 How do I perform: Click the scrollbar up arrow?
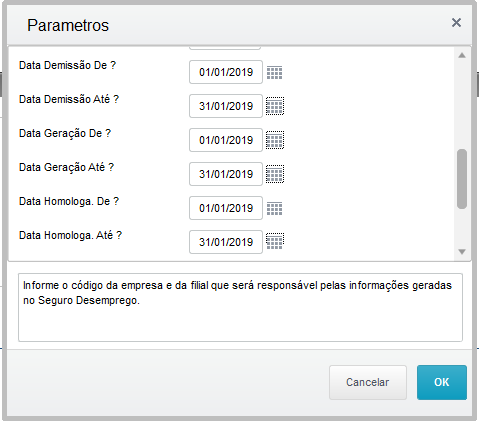[462, 55]
